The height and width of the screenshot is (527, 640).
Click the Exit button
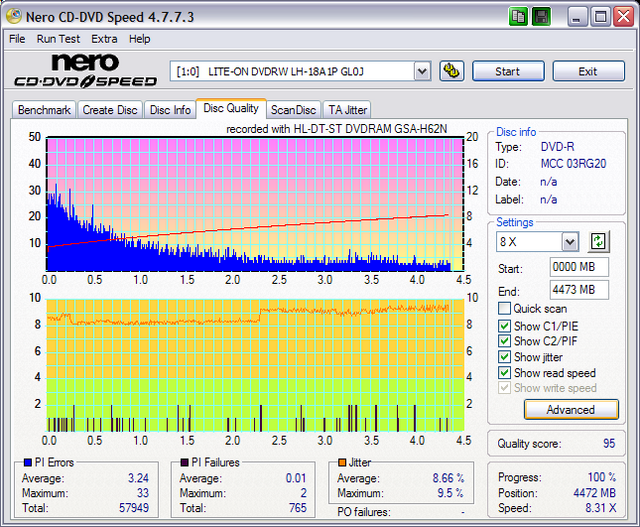tap(588, 71)
